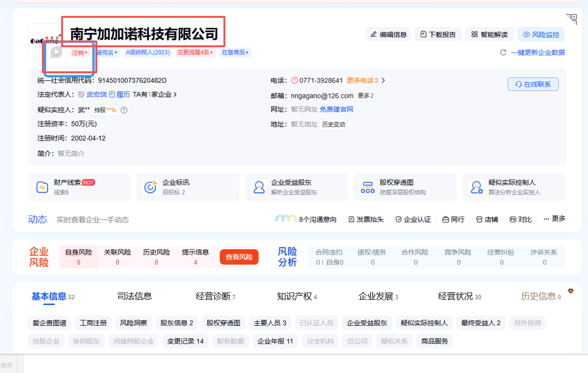Image resolution: width=588 pixels, height=373 pixels.
Task: Open the 股权穿透图 card with the tree icon
Action: (x=405, y=187)
